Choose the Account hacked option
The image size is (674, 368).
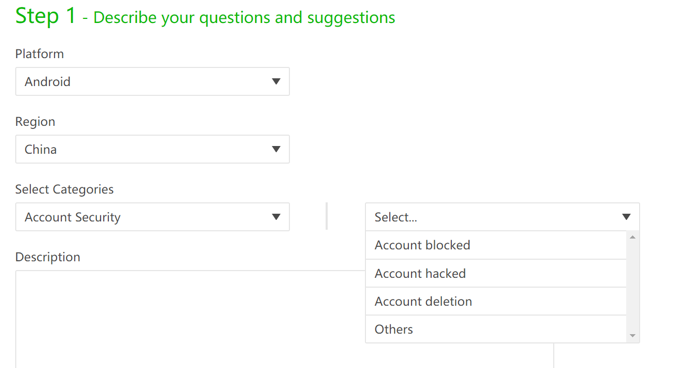click(496, 273)
